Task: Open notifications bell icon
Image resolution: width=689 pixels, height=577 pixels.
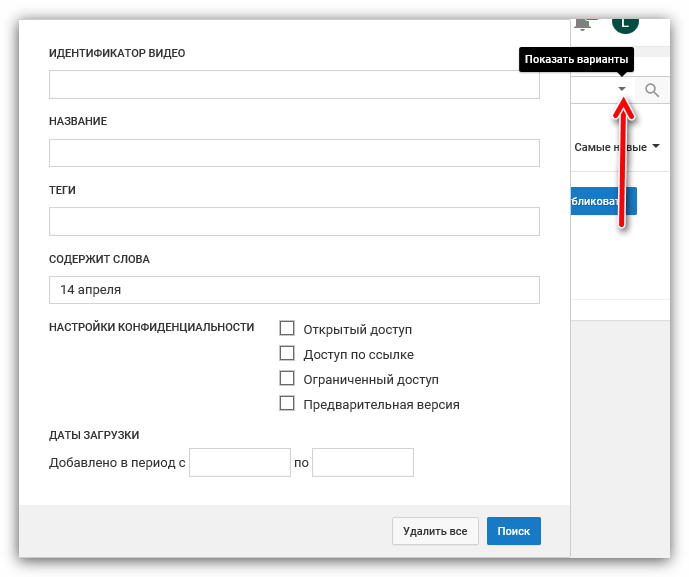Action: 582,25
